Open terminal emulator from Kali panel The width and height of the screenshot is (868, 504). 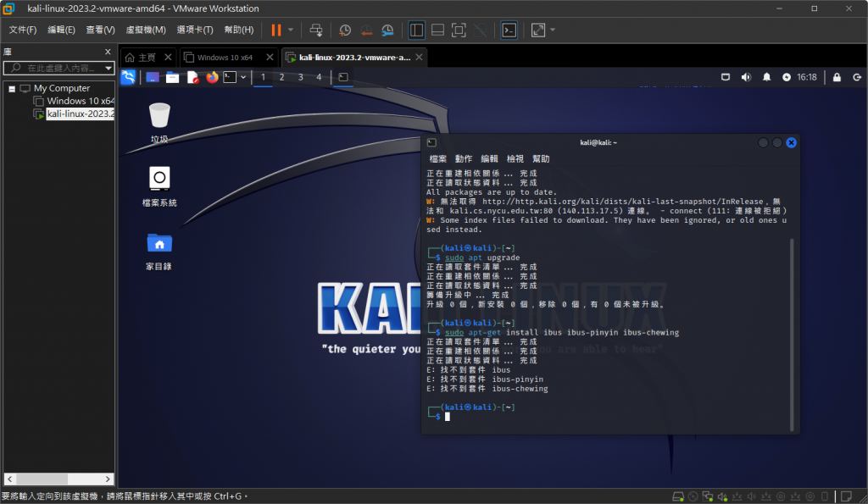tap(230, 77)
